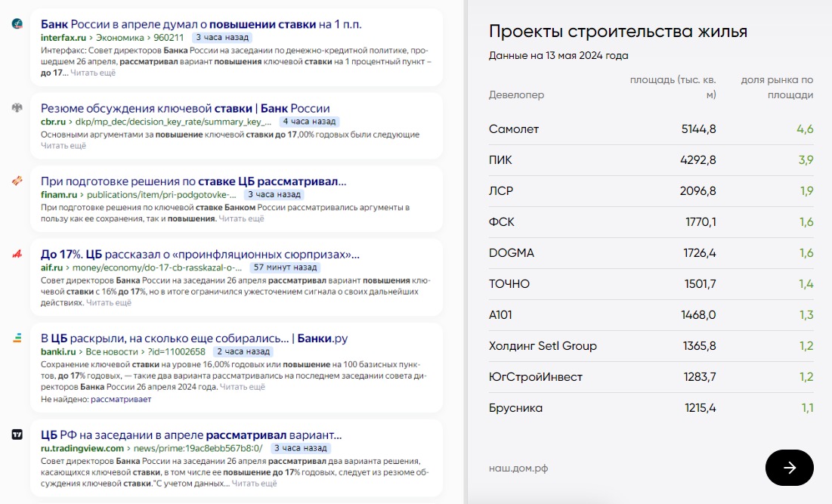The image size is (832, 504).
Task: Click the cbr.ru domain link
Action: click(53, 122)
